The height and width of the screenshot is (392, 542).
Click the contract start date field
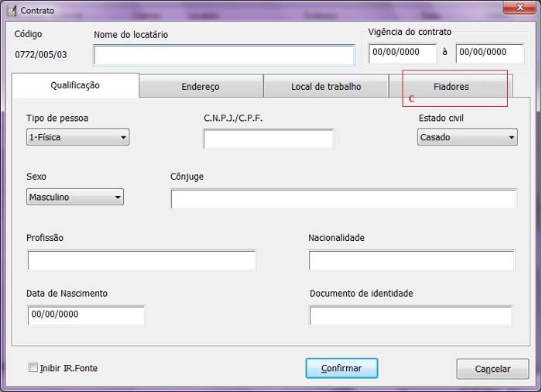pos(403,53)
